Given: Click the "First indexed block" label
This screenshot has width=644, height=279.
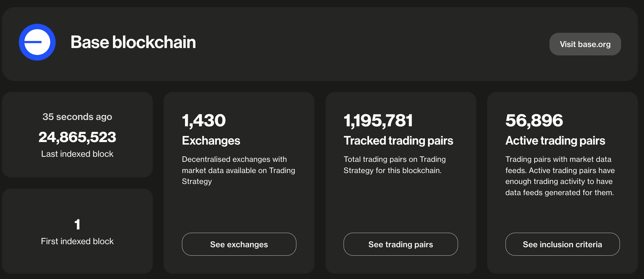Looking at the screenshot, I should 77,241.
